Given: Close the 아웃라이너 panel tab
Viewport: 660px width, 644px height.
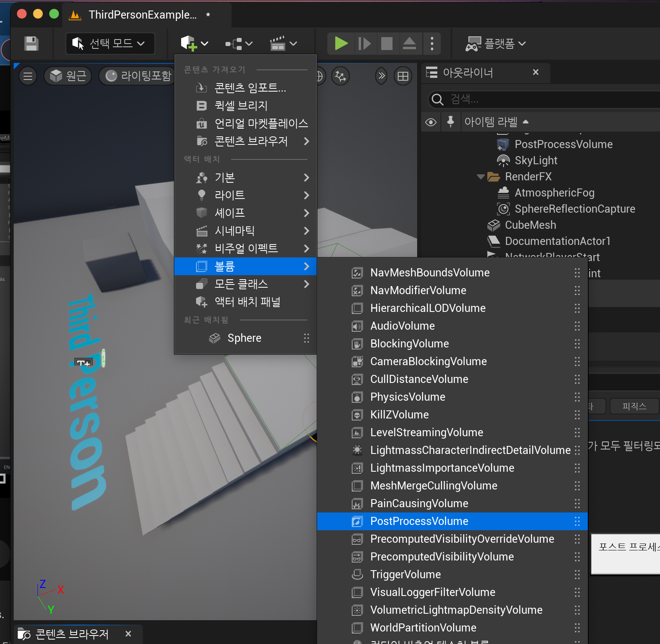Looking at the screenshot, I should click(x=536, y=72).
